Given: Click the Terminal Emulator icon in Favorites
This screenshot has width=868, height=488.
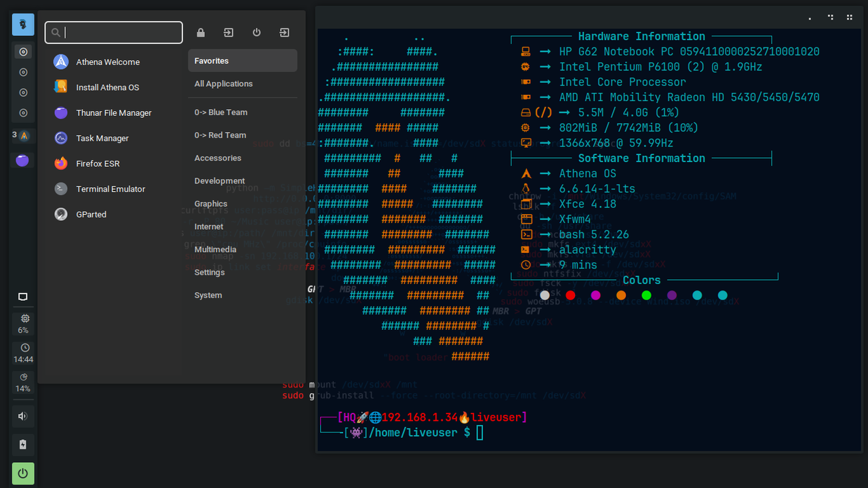Looking at the screenshot, I should [61, 188].
